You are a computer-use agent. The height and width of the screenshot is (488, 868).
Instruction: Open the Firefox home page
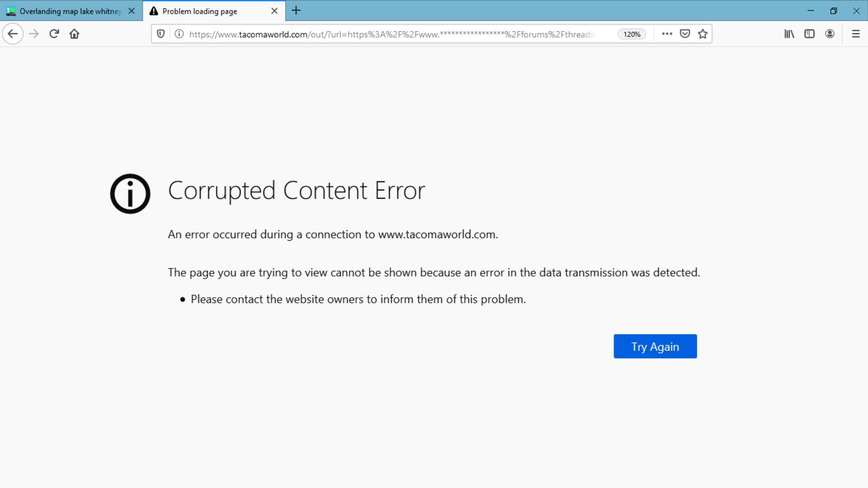75,34
